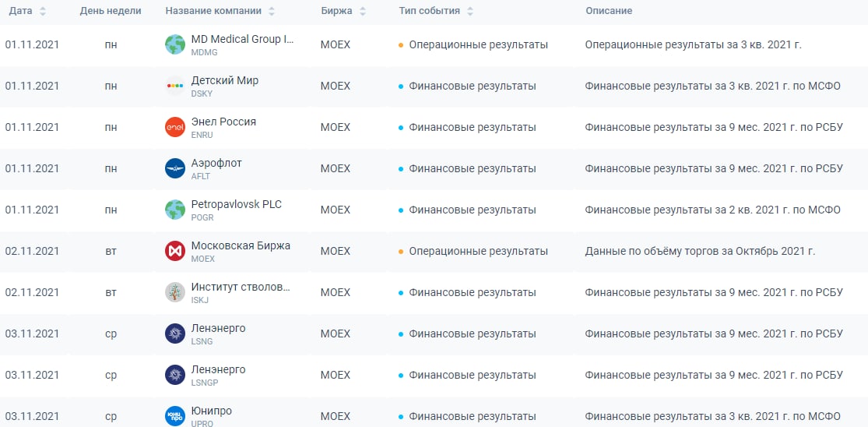This screenshot has height=427, width=868.
Task: Open Аэрофлот company link
Action: (x=216, y=163)
